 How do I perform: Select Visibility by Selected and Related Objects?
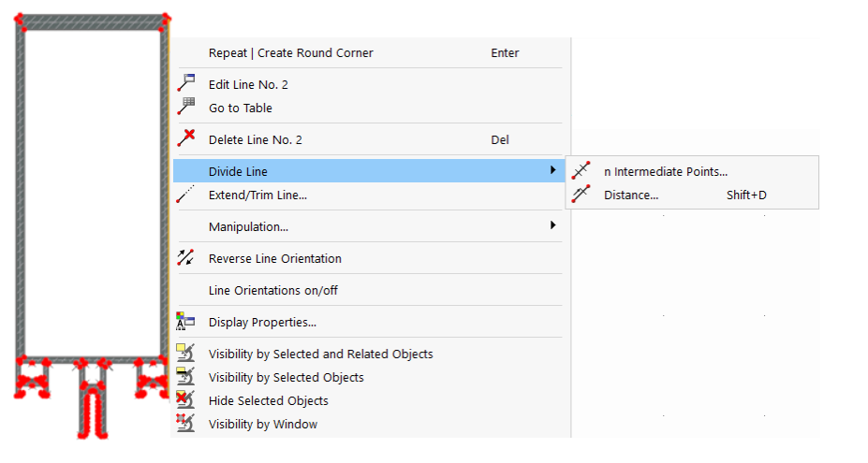pyautogui.click(x=320, y=354)
